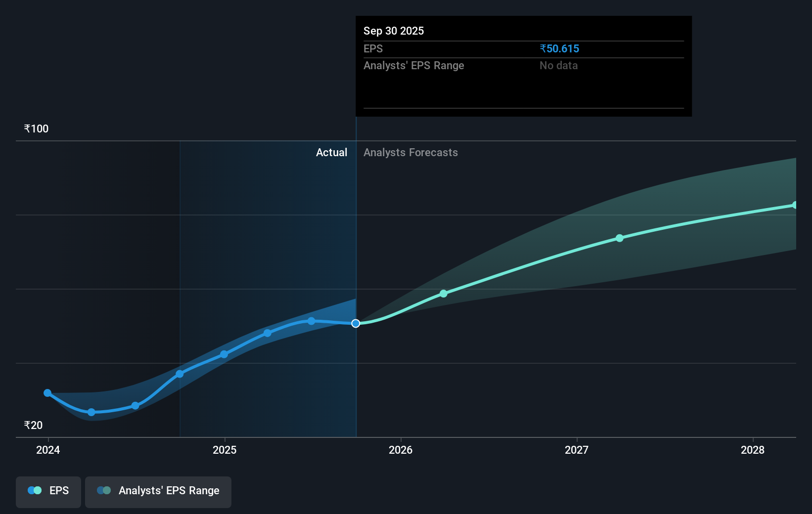Image resolution: width=812 pixels, height=514 pixels.
Task: Click the ₹50.615 EPS value link
Action: [x=560, y=48]
